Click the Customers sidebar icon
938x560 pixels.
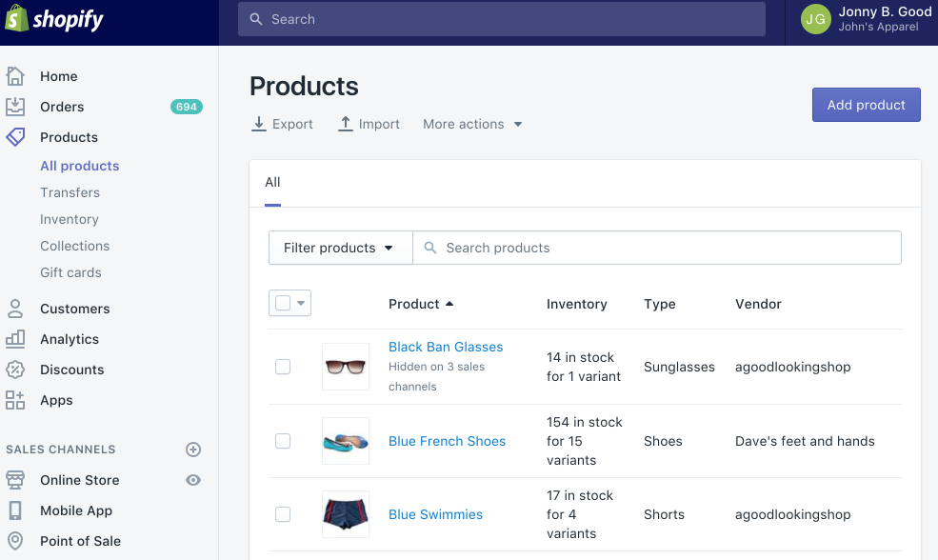click(14, 308)
